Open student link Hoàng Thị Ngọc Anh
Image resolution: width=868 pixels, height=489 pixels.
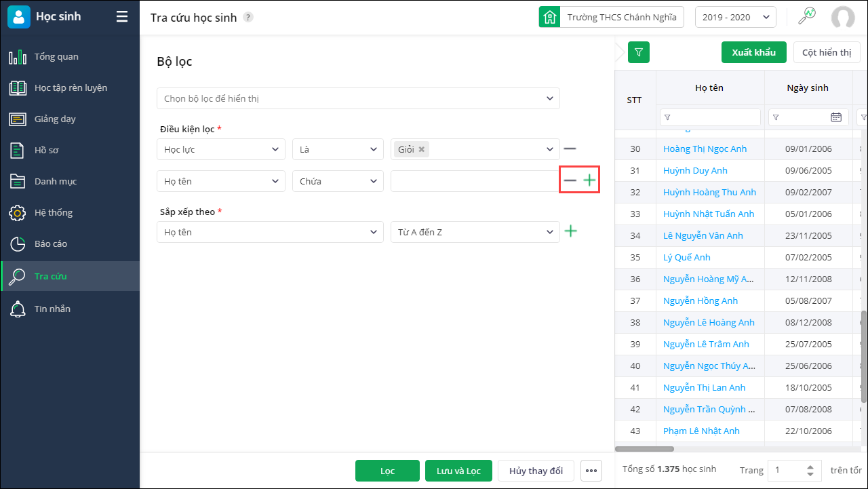(705, 149)
